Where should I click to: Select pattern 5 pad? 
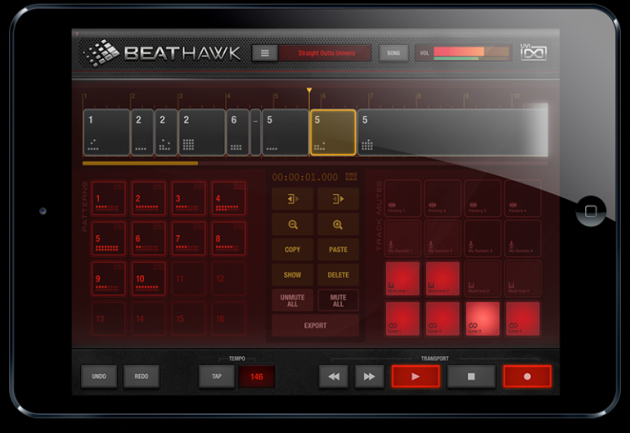(x=108, y=239)
